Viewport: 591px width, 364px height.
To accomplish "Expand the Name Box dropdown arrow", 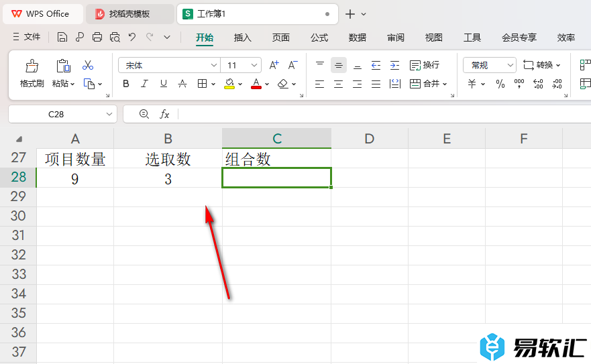I will pyautogui.click(x=109, y=114).
